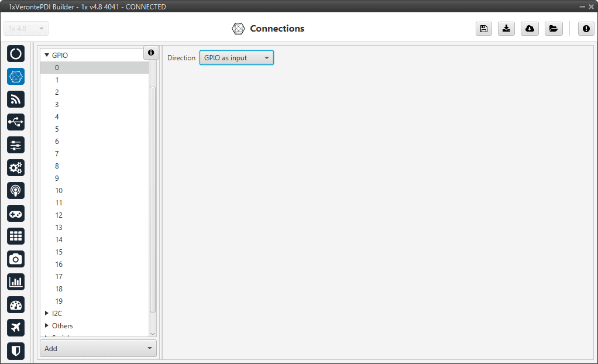
Task: Open the gamepad section in sidebar
Action: 16,213
